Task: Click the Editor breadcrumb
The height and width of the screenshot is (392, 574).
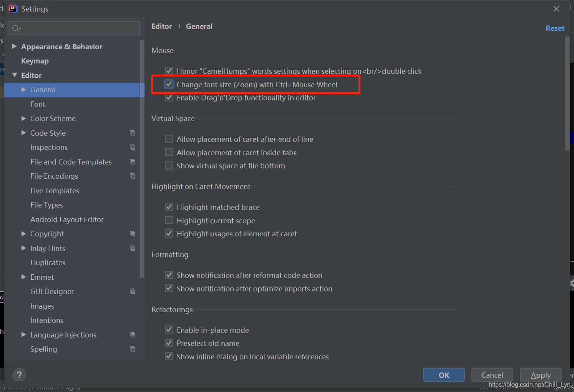Action: click(x=162, y=27)
